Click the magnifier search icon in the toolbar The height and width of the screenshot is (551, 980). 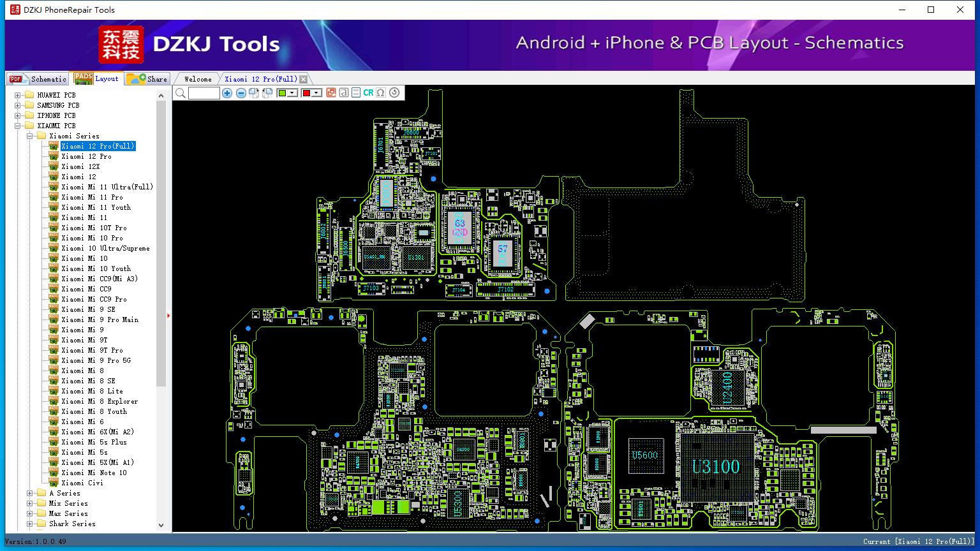point(181,93)
